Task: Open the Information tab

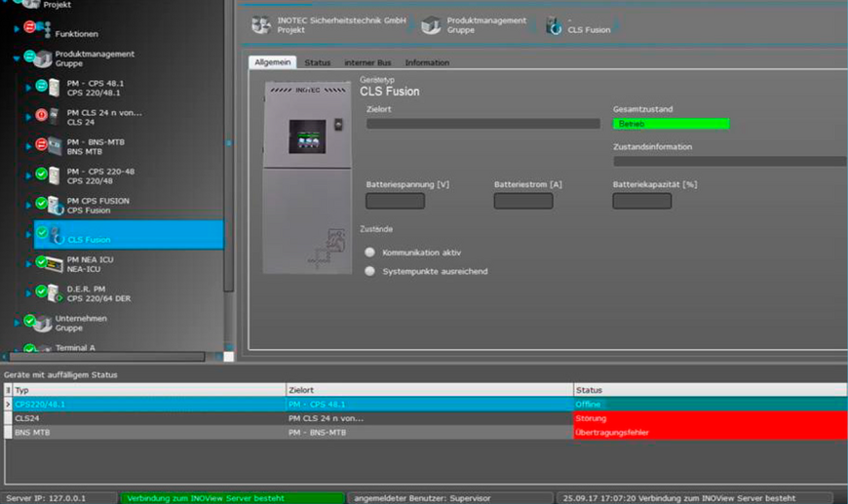Action: [x=427, y=62]
